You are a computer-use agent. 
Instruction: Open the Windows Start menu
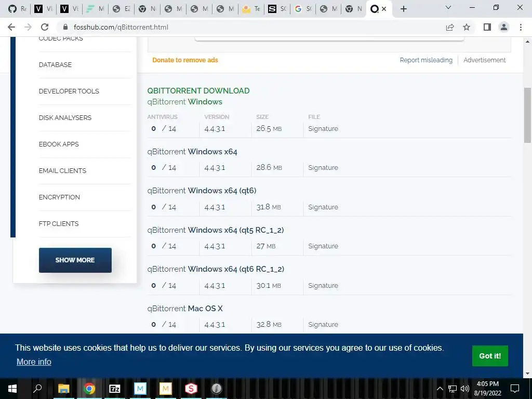coord(12,389)
